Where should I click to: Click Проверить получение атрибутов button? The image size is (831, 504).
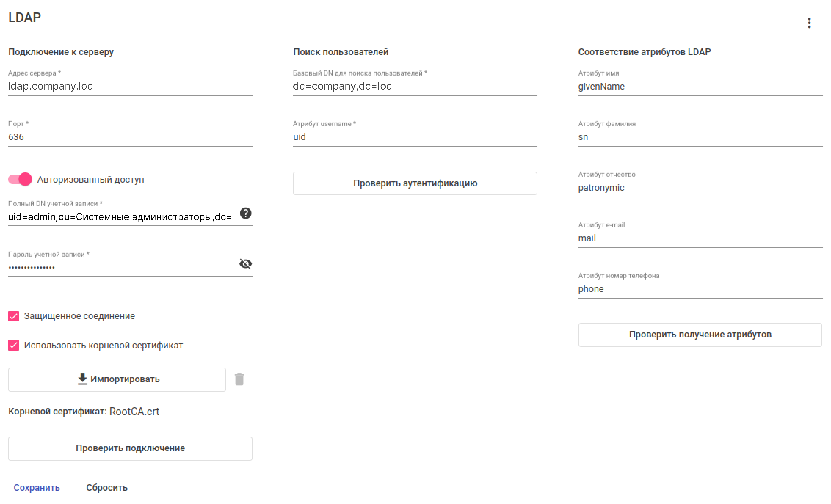[700, 334]
